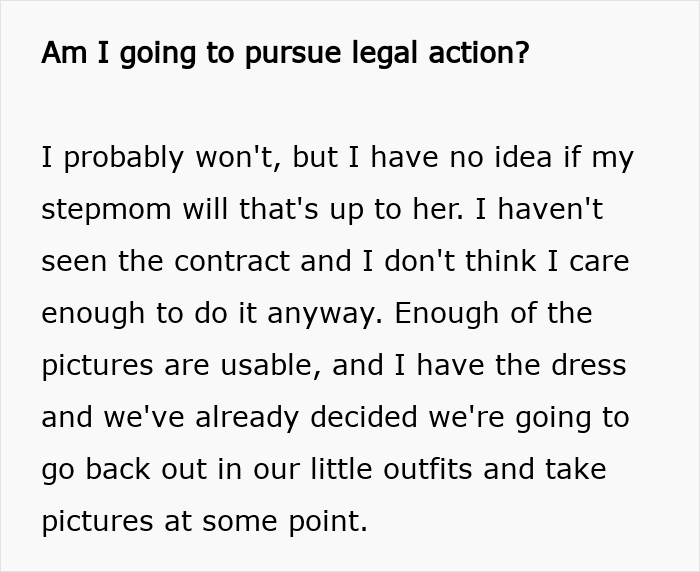The image size is (700, 572).
Task: Click the word 'point.' in the last line
Action: (x=328, y=522)
